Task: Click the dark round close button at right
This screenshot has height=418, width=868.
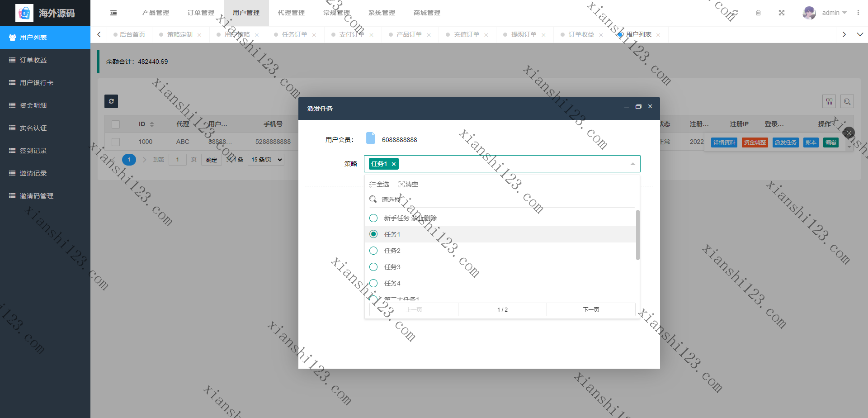Action: pos(849,133)
